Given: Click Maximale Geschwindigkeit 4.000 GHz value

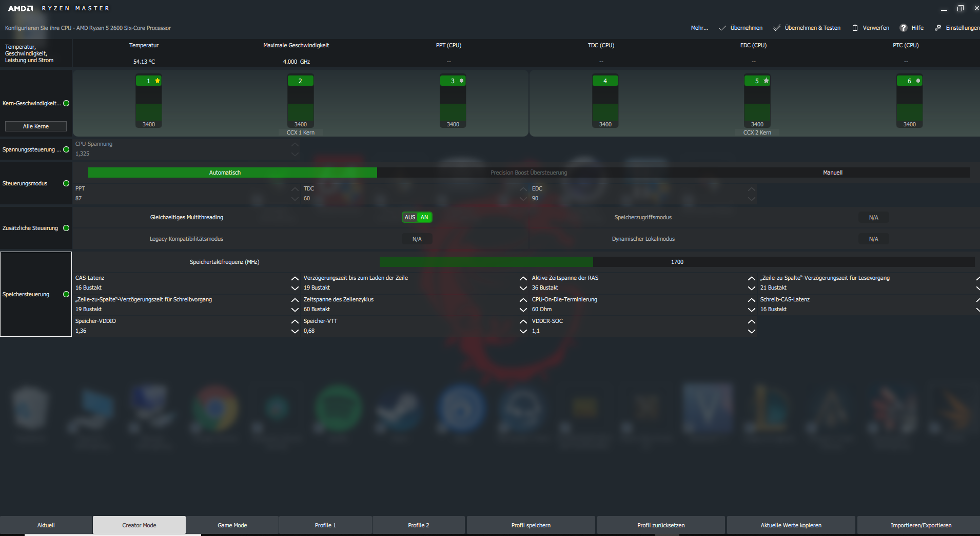Looking at the screenshot, I should (x=297, y=62).
